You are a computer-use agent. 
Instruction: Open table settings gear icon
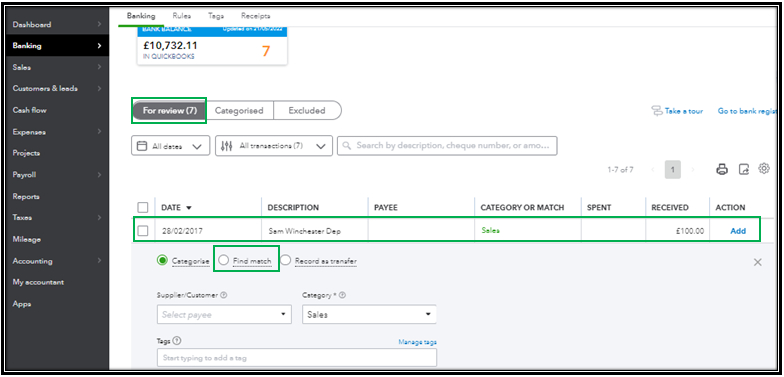764,168
